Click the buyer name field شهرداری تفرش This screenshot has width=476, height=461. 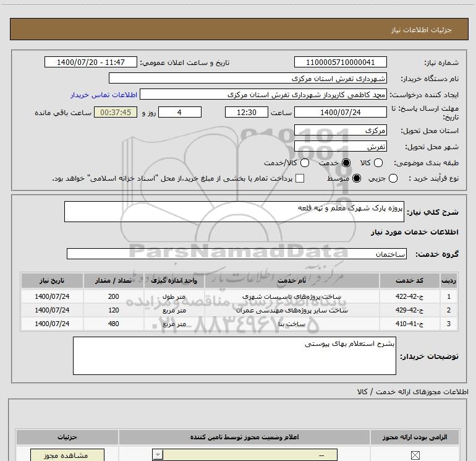(248, 79)
